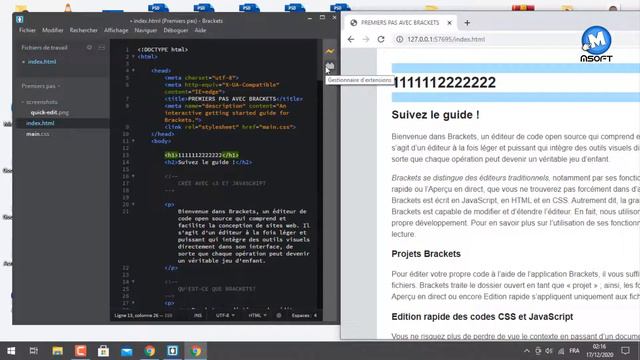
Task: Open the Affichage menu
Action: (x=116, y=30)
